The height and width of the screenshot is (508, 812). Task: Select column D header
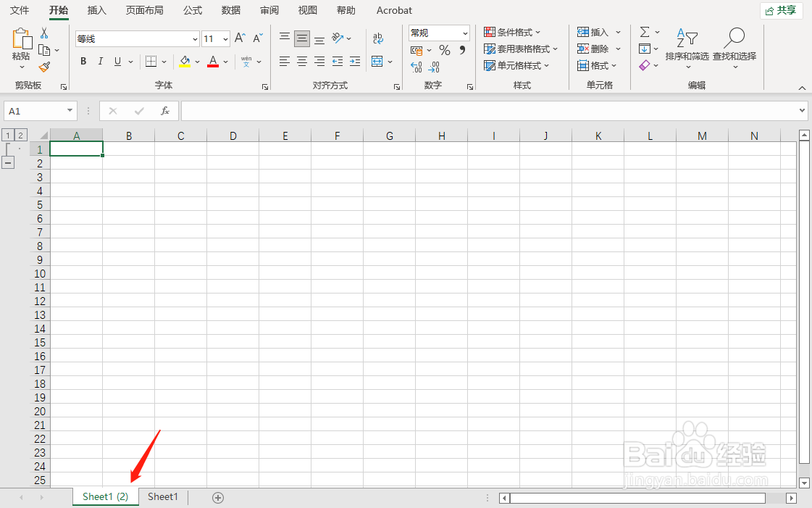pos(233,136)
